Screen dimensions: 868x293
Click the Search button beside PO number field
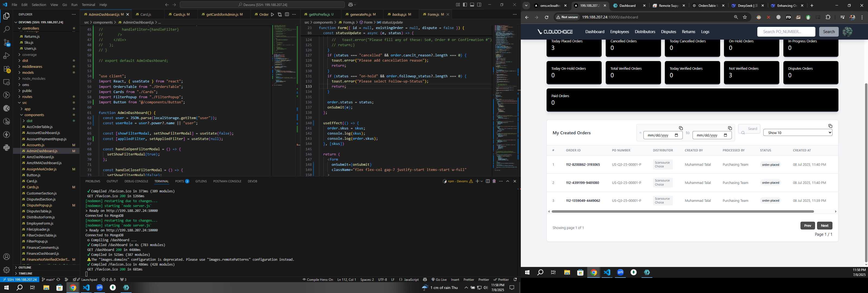pos(829,32)
